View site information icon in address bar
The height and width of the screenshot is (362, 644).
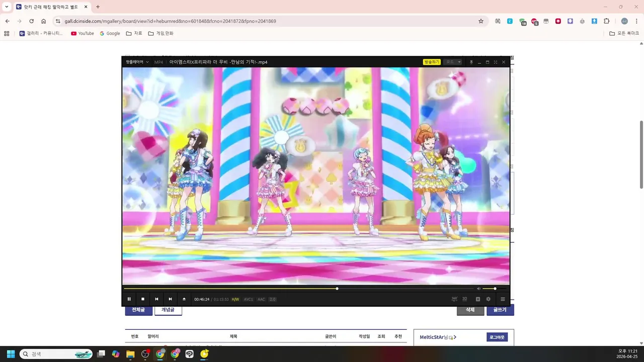click(58, 21)
